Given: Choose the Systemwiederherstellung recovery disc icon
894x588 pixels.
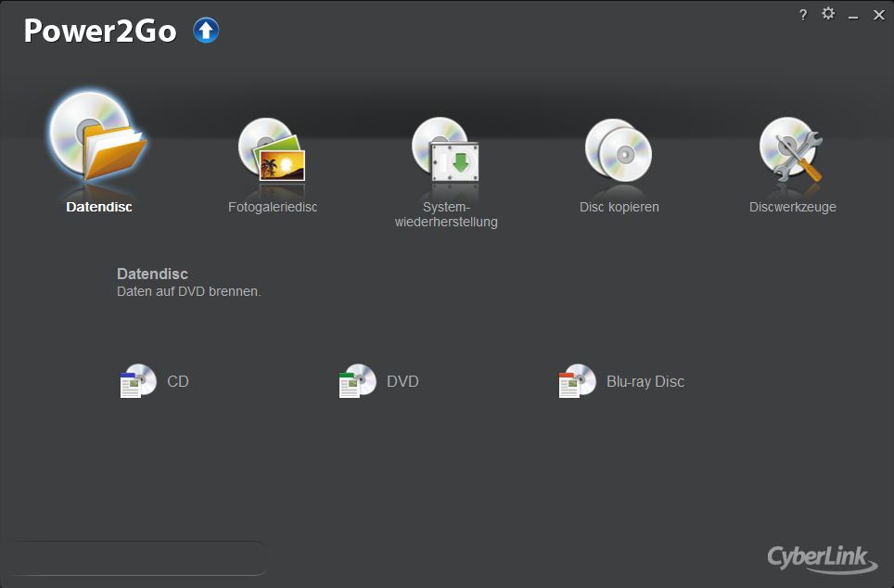Looking at the screenshot, I should pyautogui.click(x=445, y=150).
